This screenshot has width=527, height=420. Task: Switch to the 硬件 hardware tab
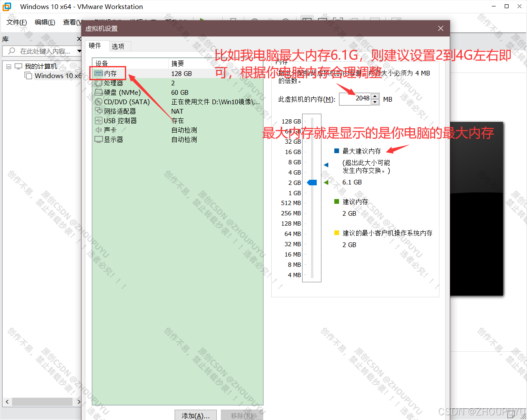click(x=95, y=45)
